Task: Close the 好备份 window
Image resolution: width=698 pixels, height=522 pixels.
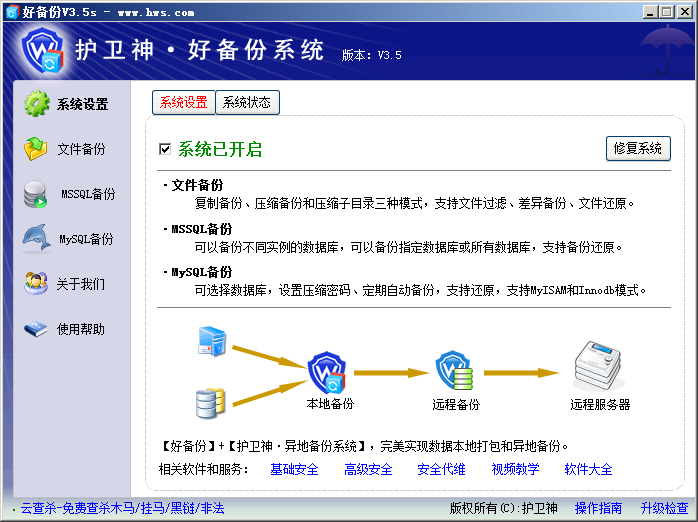Action: [685, 12]
